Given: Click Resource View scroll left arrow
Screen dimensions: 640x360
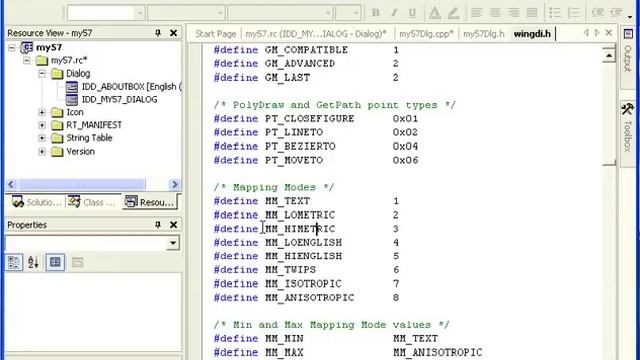Looking at the screenshot, I should [x=11, y=184].
